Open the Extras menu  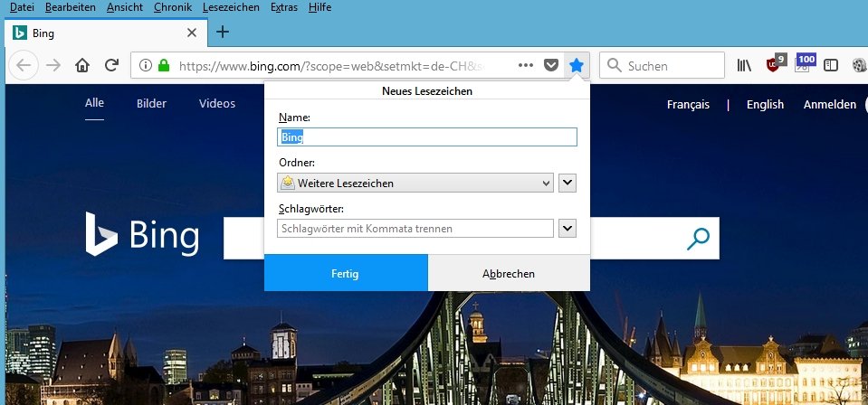pyautogui.click(x=284, y=7)
